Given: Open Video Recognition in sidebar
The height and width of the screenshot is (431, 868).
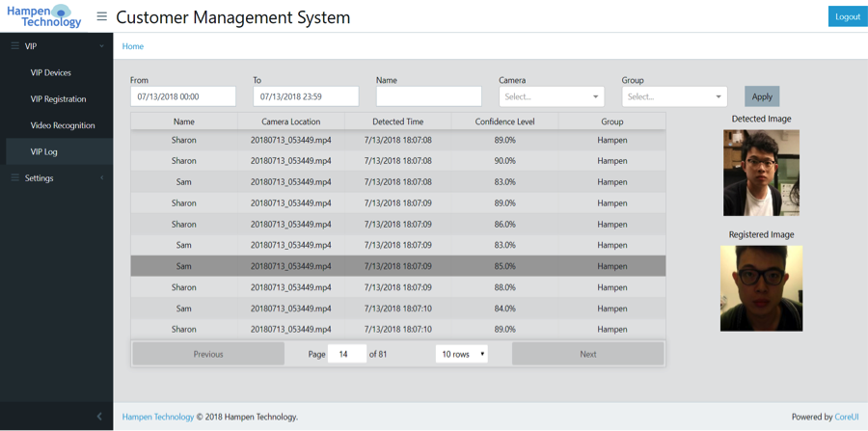Looking at the screenshot, I should pos(63,125).
